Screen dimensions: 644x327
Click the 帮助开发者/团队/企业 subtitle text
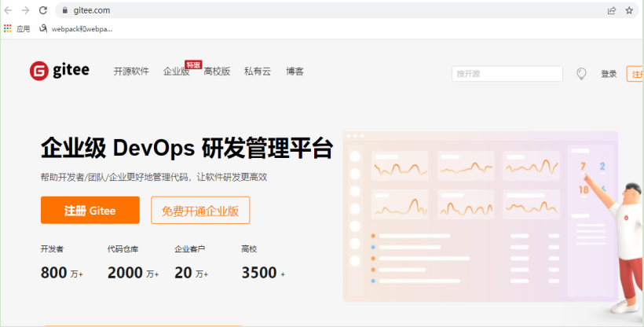tap(154, 178)
